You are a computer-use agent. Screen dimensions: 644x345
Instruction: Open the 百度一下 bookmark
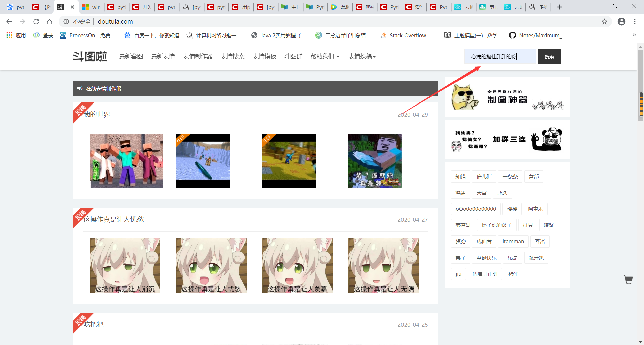(x=152, y=35)
